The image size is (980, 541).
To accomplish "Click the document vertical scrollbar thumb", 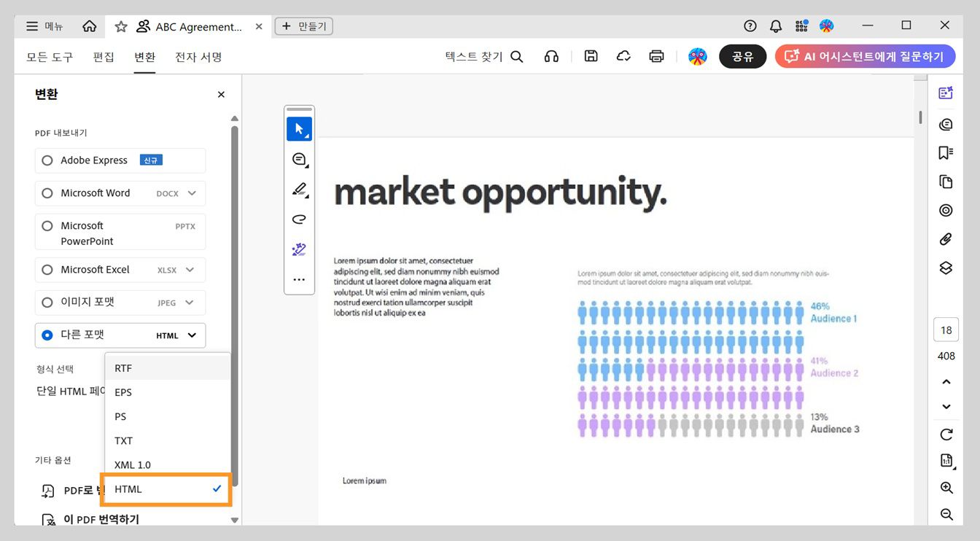I will [921, 117].
